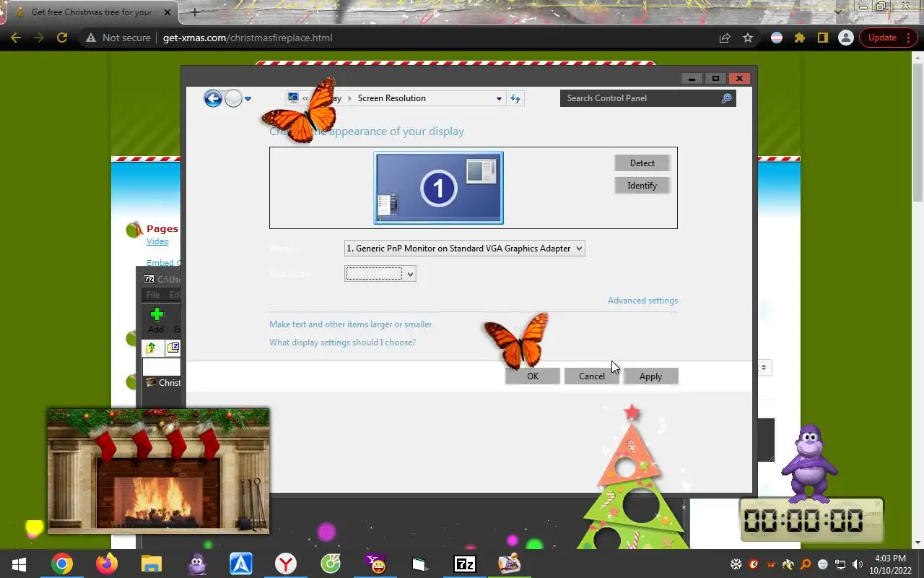Open the Advanced settings link

(x=642, y=301)
